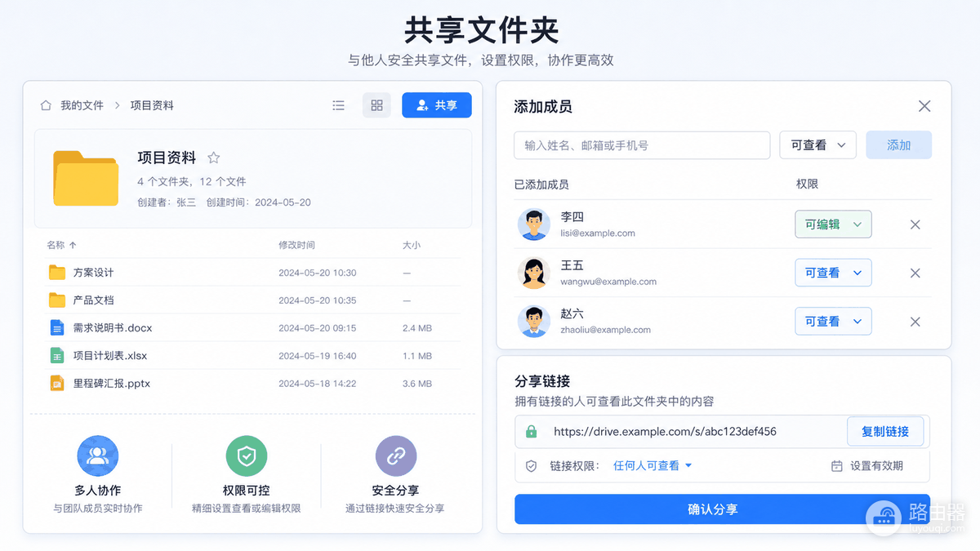Click the 1.1 MB size cell
This screenshot has width=980, height=551.
tap(417, 355)
